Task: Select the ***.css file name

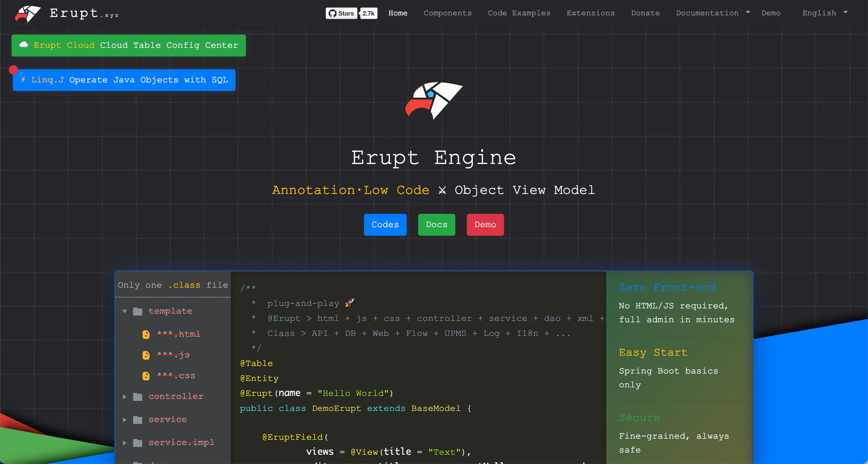Action: point(176,376)
